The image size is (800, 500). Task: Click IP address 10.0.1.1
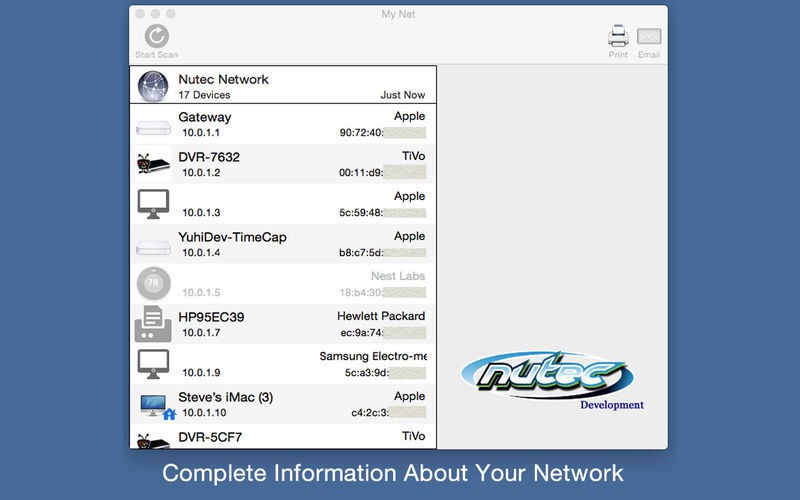pyautogui.click(x=201, y=133)
